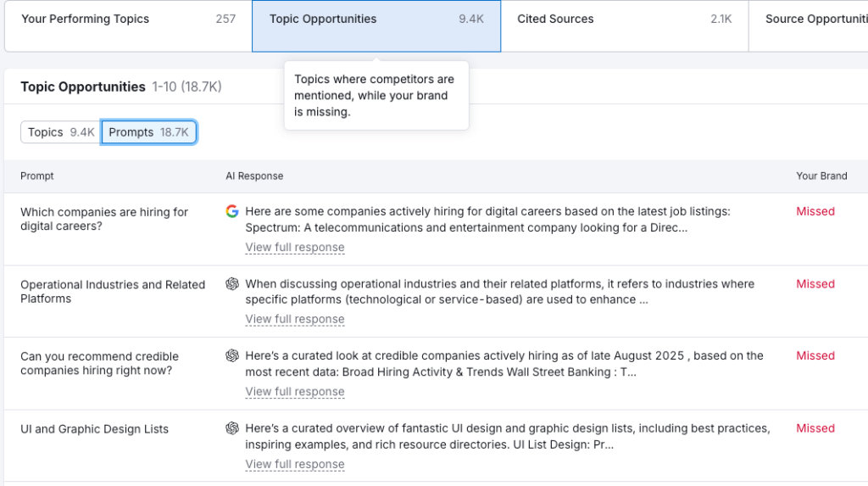Go to the Source Opportunities tab
The image size is (868, 486).
click(814, 19)
